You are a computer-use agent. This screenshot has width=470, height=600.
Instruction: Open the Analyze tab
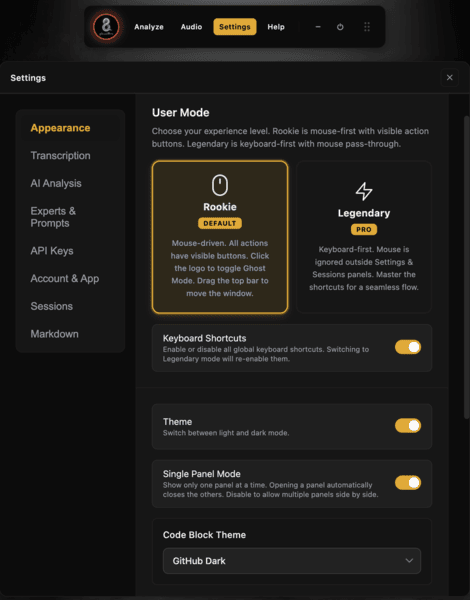(x=149, y=27)
